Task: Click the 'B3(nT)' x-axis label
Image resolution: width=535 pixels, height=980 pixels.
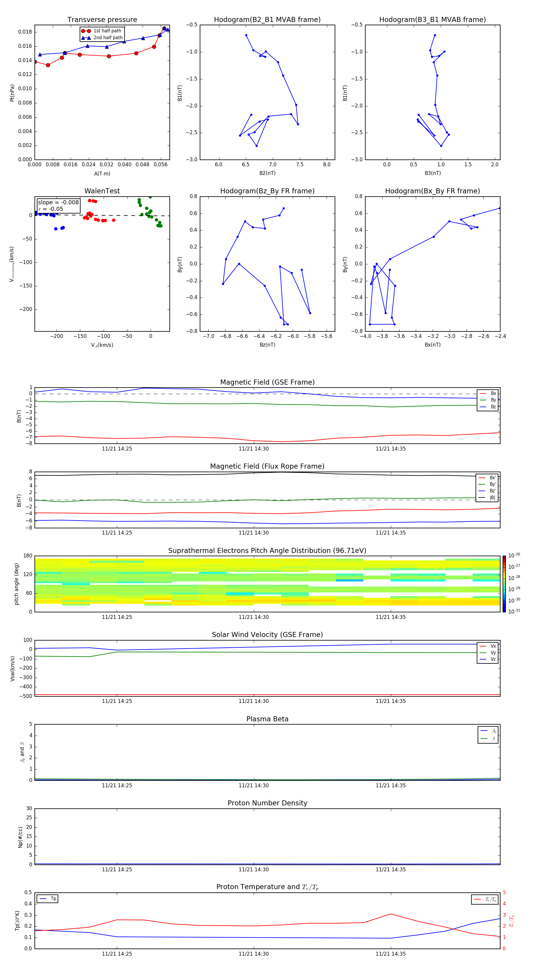Action: coord(432,173)
